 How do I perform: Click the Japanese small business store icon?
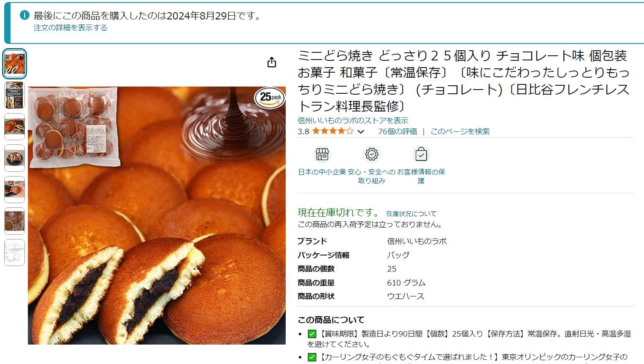(x=322, y=154)
